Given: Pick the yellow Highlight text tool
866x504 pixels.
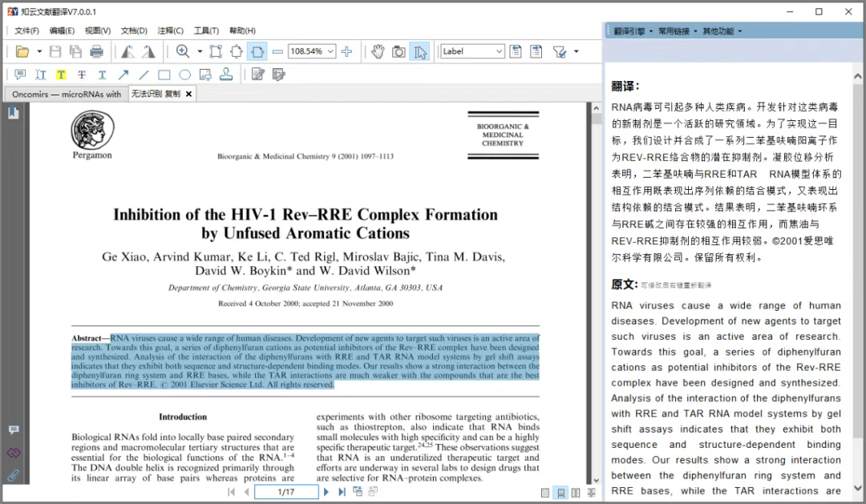Looking at the screenshot, I should 61,75.
